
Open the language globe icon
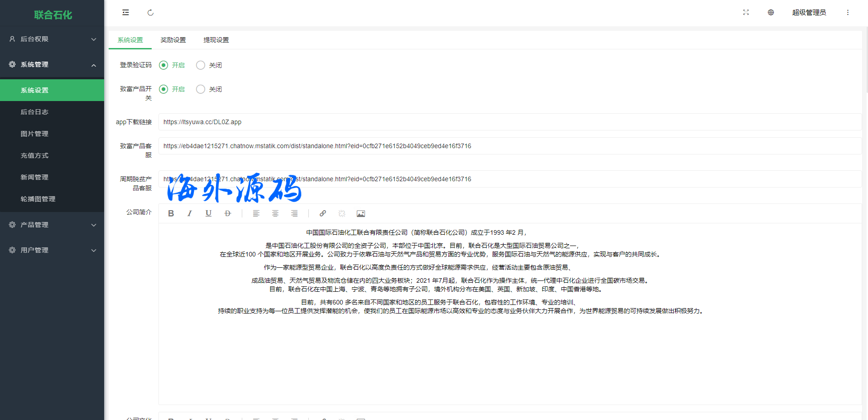coord(771,13)
